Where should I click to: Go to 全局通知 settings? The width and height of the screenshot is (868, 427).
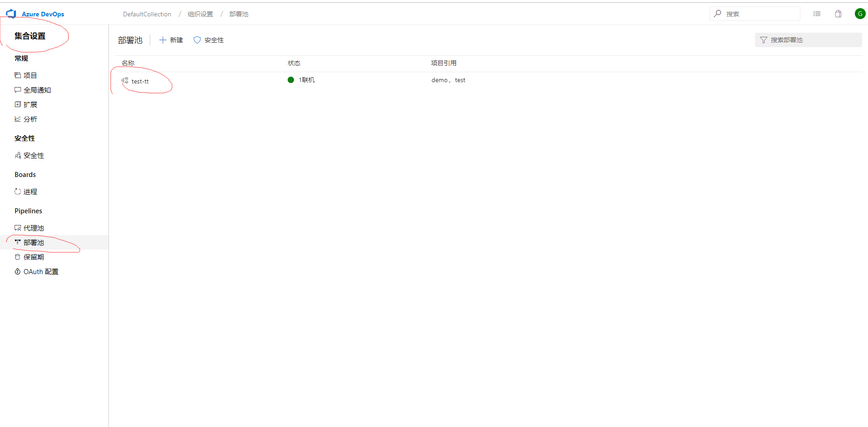pyautogui.click(x=37, y=90)
